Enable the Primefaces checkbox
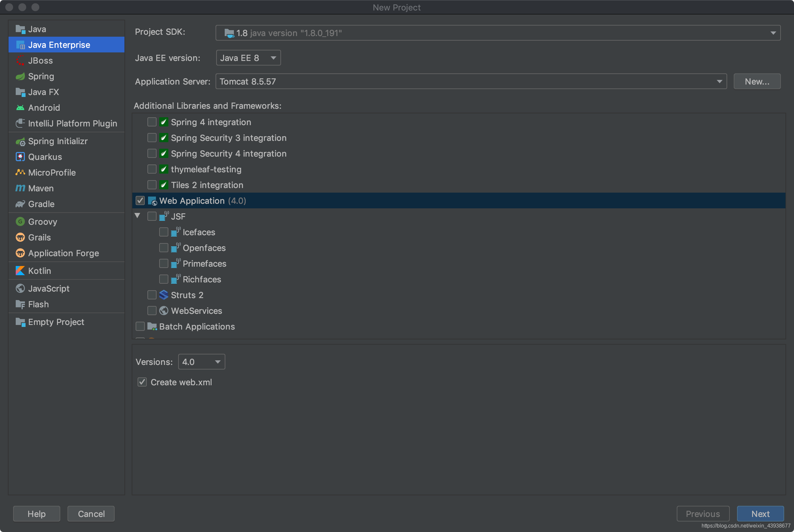Screen dimensions: 794x532 [164, 264]
